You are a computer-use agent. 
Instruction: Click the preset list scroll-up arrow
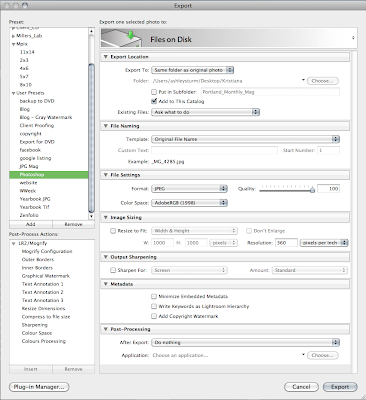coord(92,32)
